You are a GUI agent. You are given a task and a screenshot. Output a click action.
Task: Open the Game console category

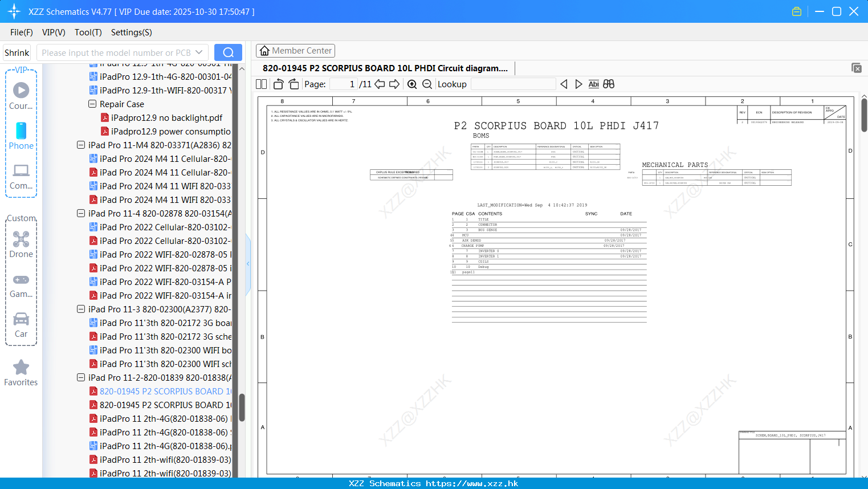pyautogui.click(x=21, y=285)
